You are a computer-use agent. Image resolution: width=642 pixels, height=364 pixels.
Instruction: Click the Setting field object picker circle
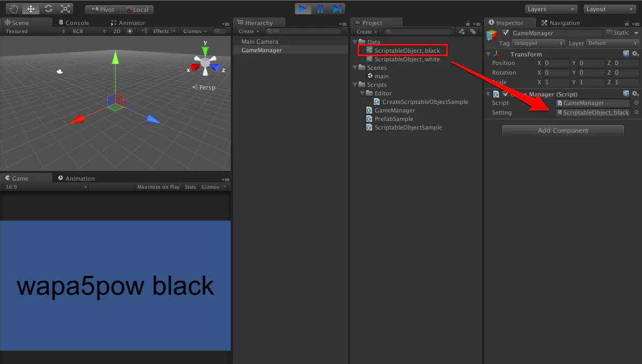coord(636,112)
